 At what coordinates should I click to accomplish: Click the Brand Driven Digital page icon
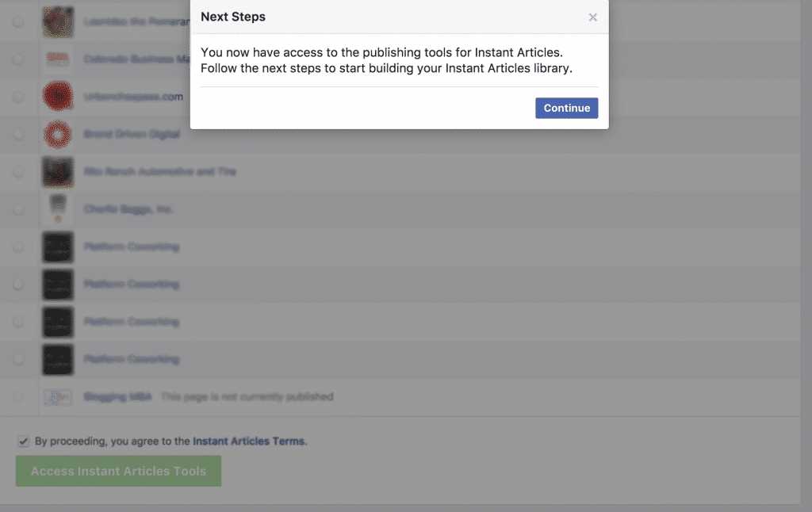pos(58,134)
